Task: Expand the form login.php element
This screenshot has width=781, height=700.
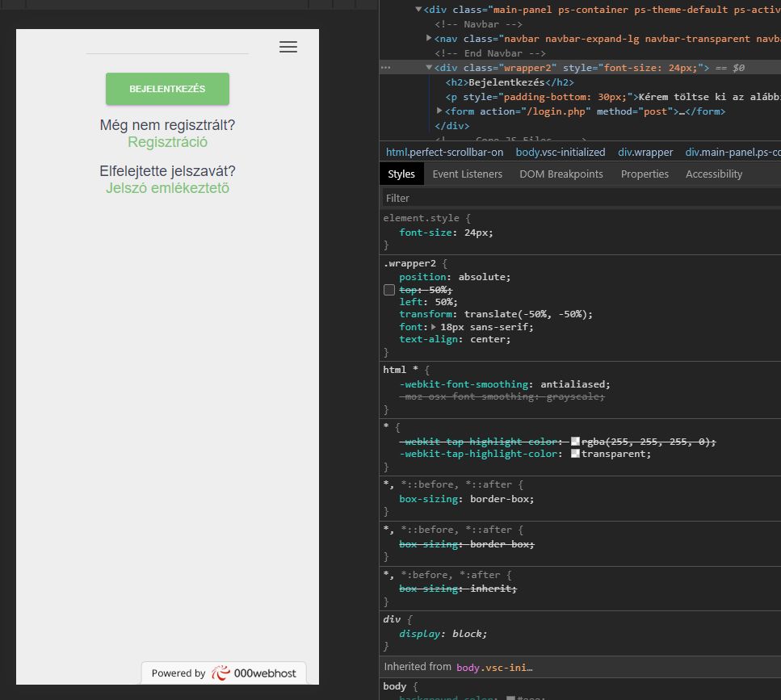Action: pos(439,111)
